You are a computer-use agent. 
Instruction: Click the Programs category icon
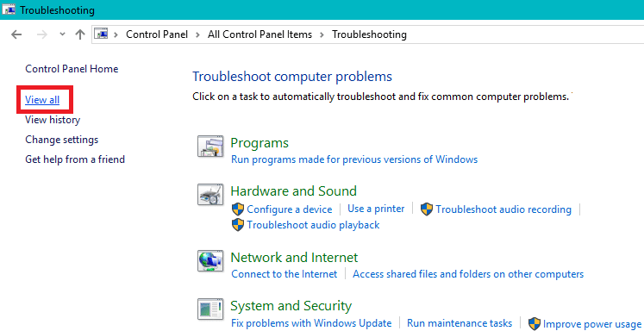(x=210, y=147)
